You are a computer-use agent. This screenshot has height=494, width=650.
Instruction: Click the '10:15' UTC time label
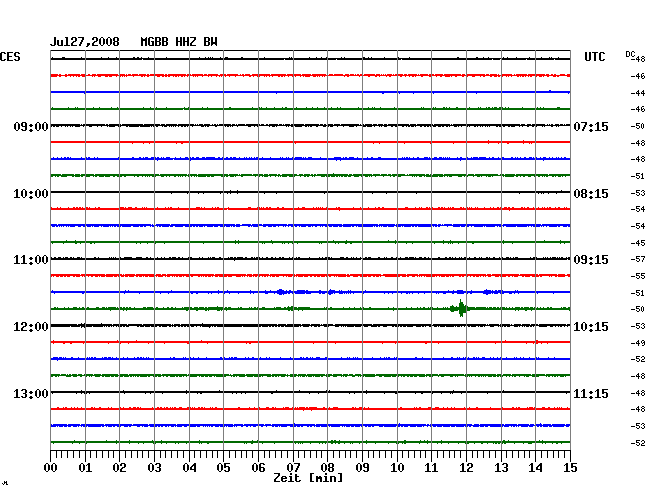[x=591, y=327]
